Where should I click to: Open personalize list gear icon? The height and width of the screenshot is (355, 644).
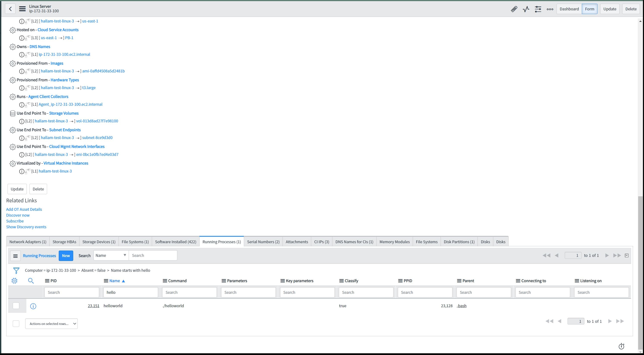[x=14, y=281]
